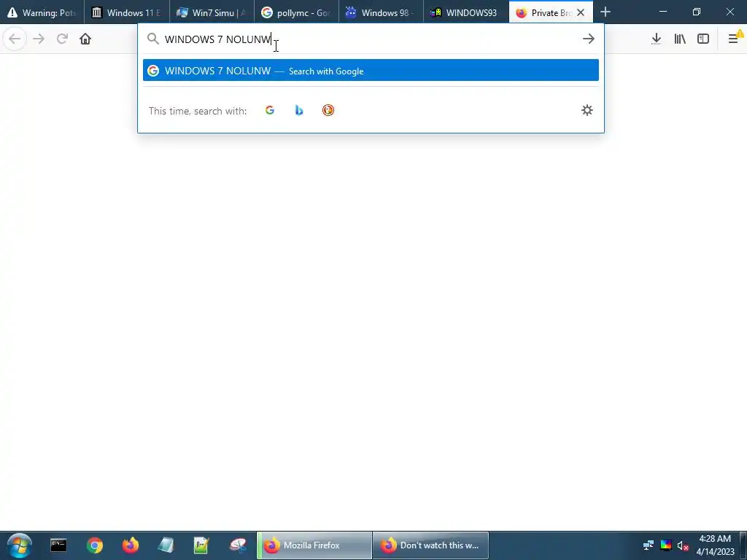Image resolution: width=747 pixels, height=560 pixels.
Task: Reload the current page
Action: point(62,39)
